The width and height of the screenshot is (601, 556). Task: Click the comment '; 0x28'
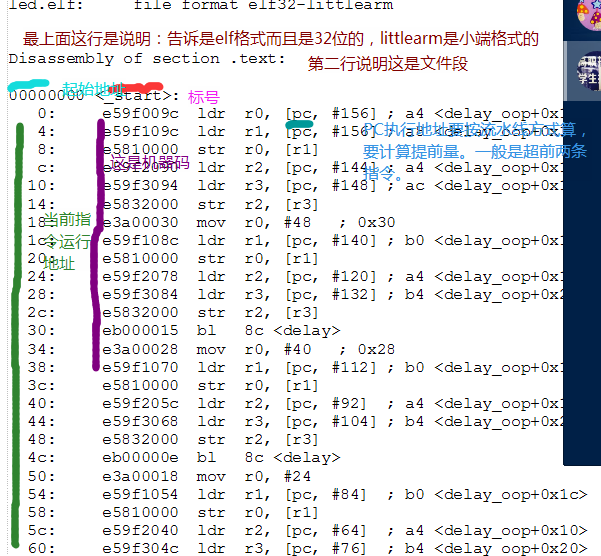[367, 349]
